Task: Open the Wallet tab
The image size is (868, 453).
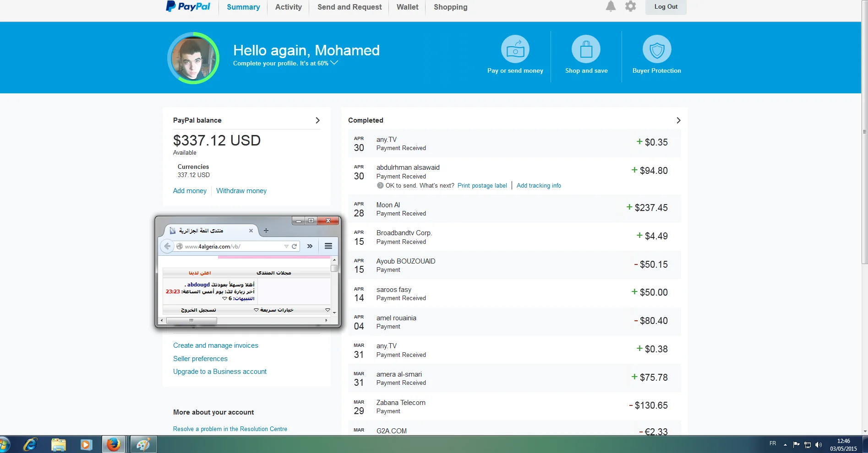Action: (407, 7)
